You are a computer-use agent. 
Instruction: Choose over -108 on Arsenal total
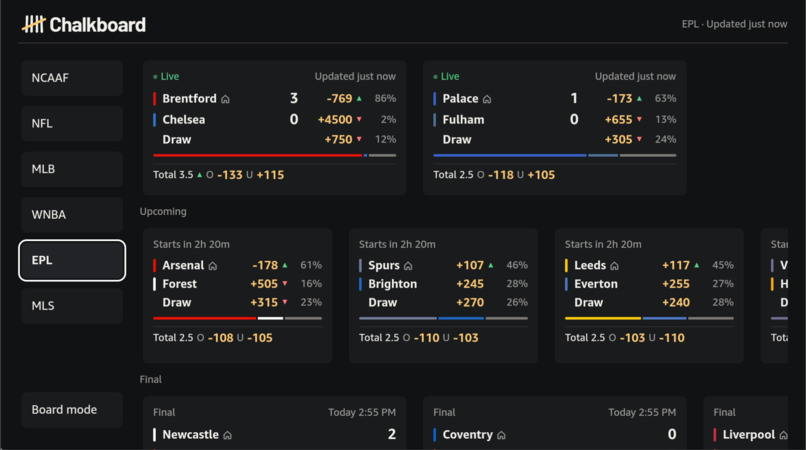pyautogui.click(x=221, y=338)
